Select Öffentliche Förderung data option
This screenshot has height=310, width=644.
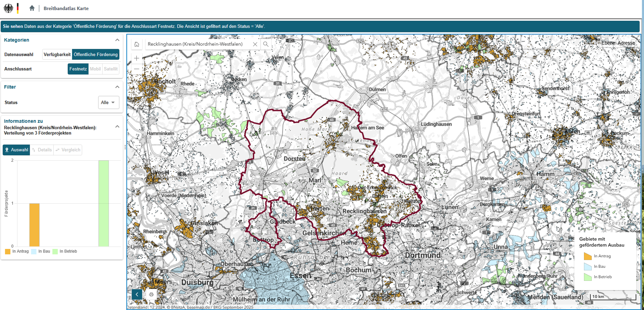(95, 54)
